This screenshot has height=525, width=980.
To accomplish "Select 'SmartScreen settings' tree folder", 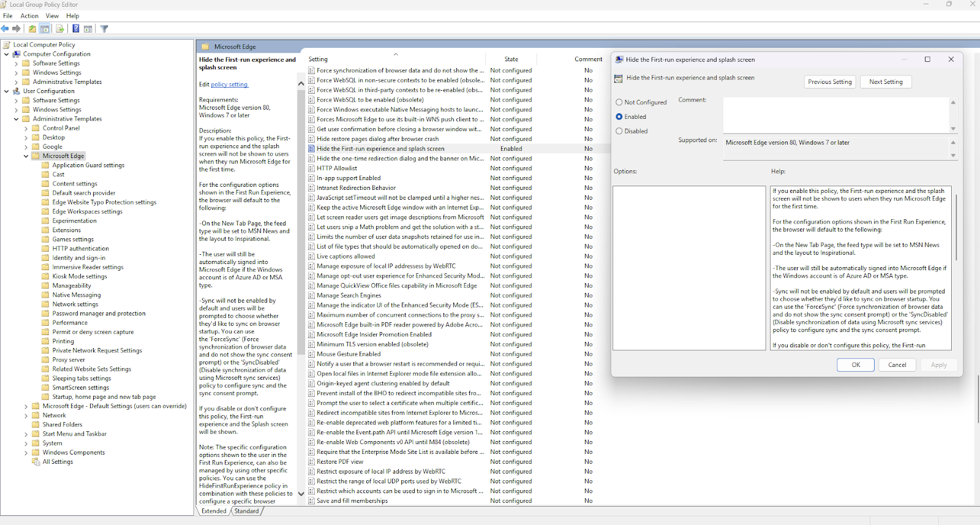I will tap(80, 388).
